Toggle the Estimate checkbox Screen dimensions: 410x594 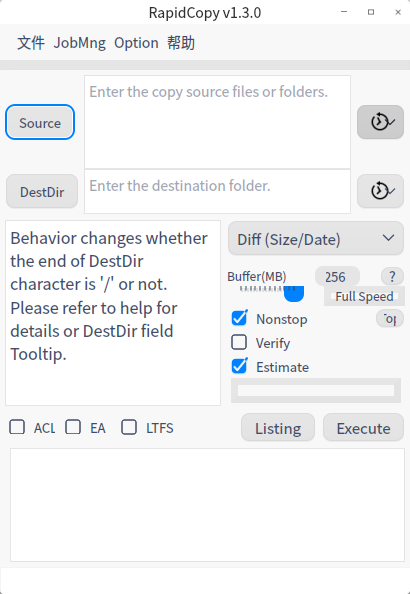coord(239,366)
